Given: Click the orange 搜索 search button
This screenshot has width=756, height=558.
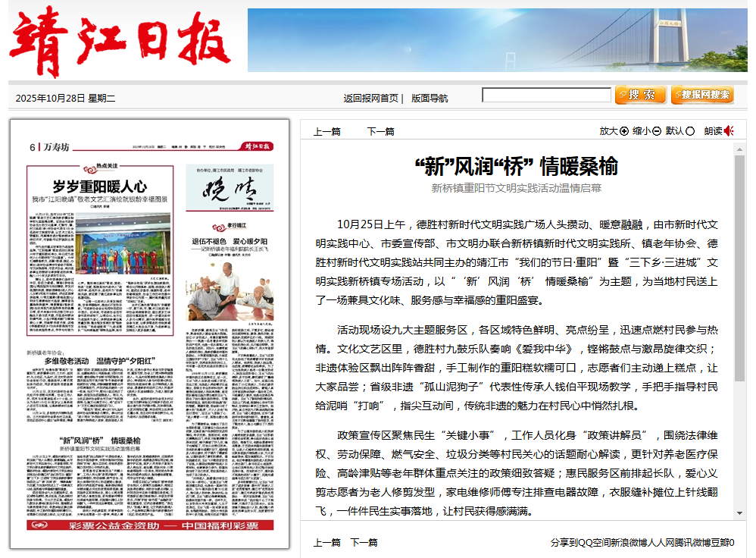Looking at the screenshot, I should pyautogui.click(x=640, y=95).
